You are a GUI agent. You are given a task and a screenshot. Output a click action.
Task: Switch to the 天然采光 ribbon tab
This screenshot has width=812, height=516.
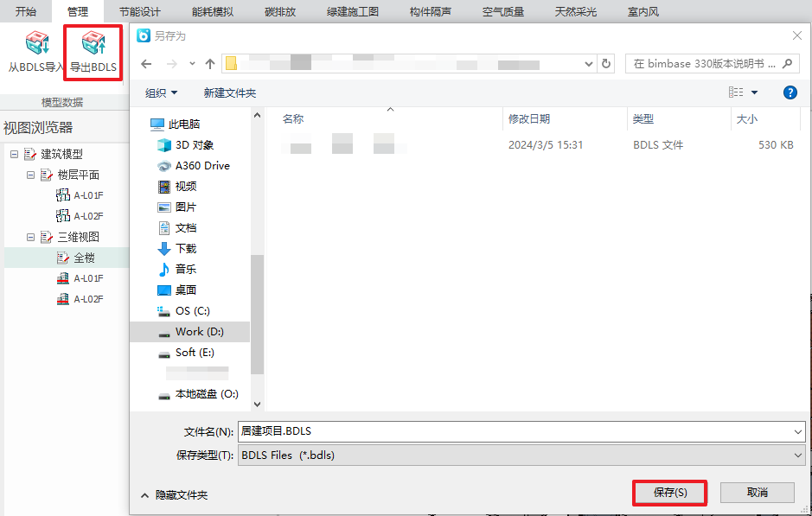[x=575, y=11]
